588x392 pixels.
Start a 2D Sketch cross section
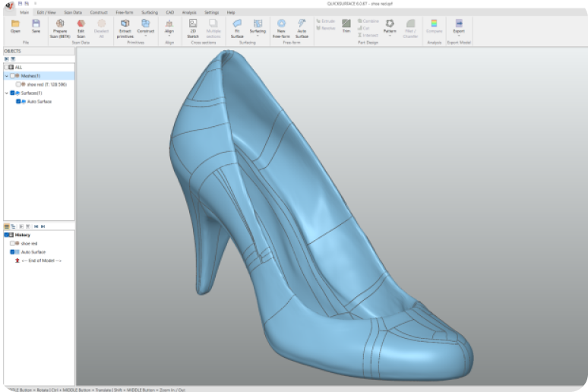pos(192,24)
